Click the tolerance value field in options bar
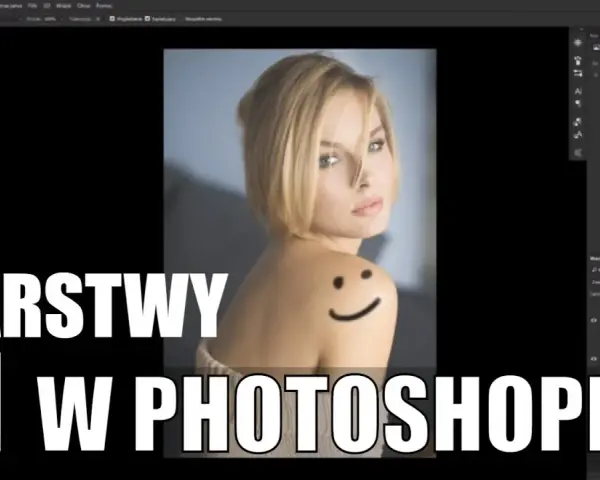 point(98,19)
